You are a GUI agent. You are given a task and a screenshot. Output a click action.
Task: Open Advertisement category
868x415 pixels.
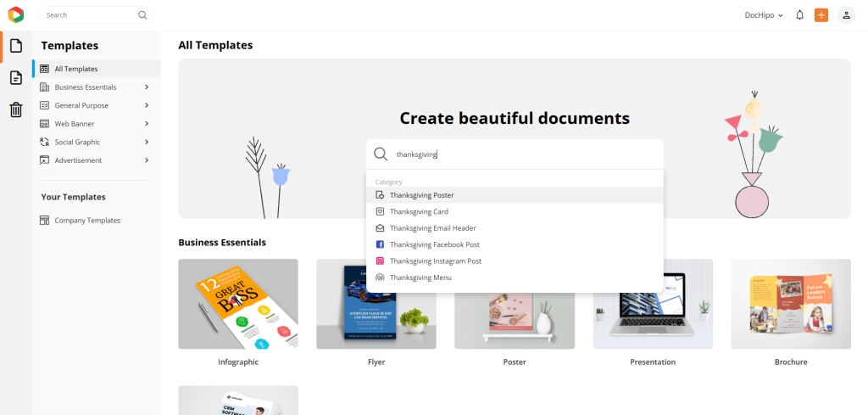(97, 160)
